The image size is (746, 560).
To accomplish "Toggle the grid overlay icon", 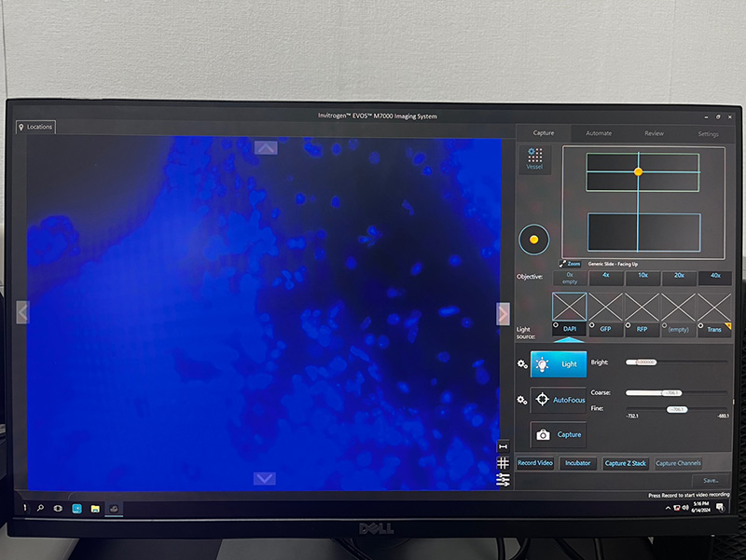I will [504, 463].
